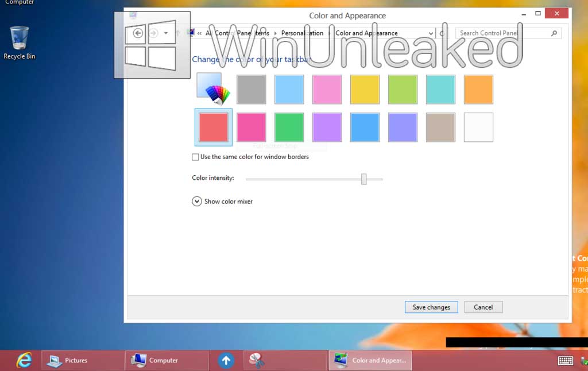The height and width of the screenshot is (371, 588).
Task: Switch to Computer window in taskbar
Action: click(x=167, y=361)
